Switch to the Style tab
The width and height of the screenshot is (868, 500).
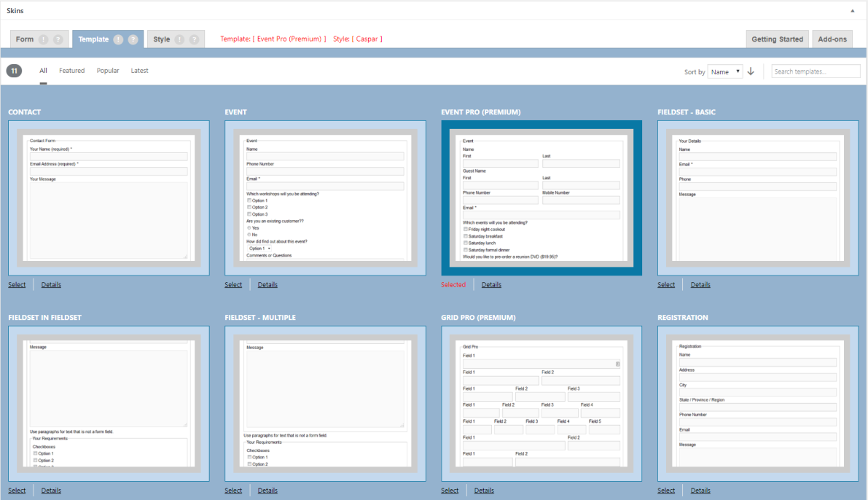[161, 39]
